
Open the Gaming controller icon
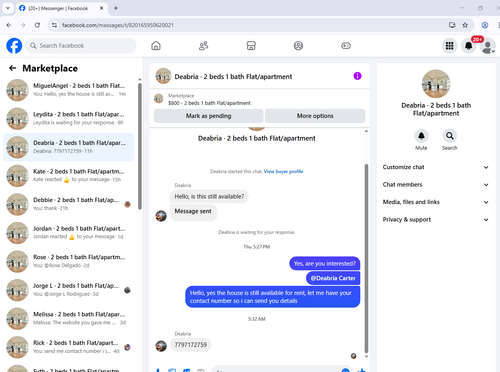click(x=346, y=46)
